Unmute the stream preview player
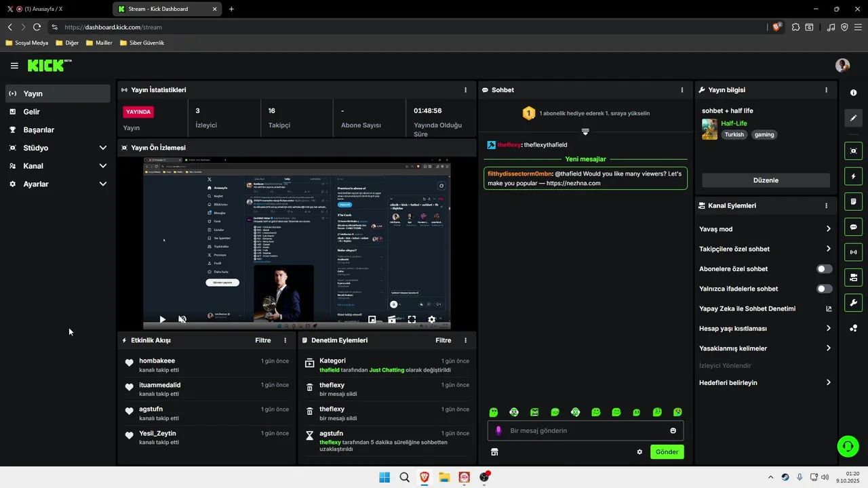 tap(182, 319)
